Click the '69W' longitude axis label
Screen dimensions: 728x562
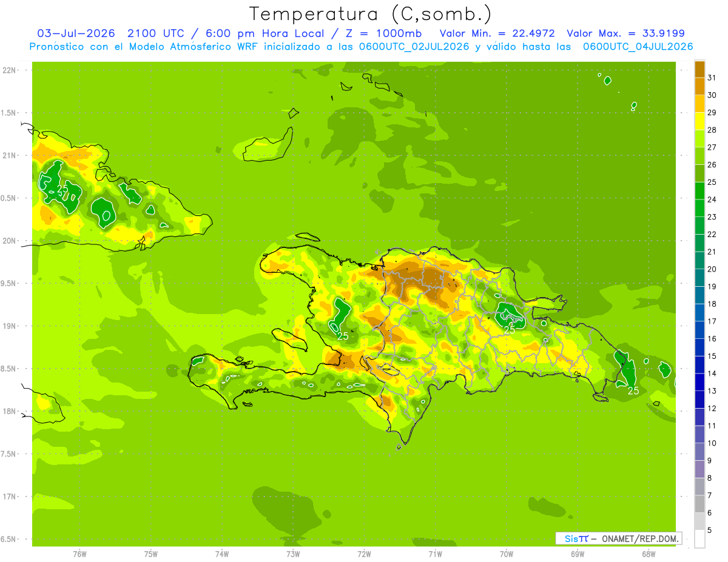click(x=578, y=554)
